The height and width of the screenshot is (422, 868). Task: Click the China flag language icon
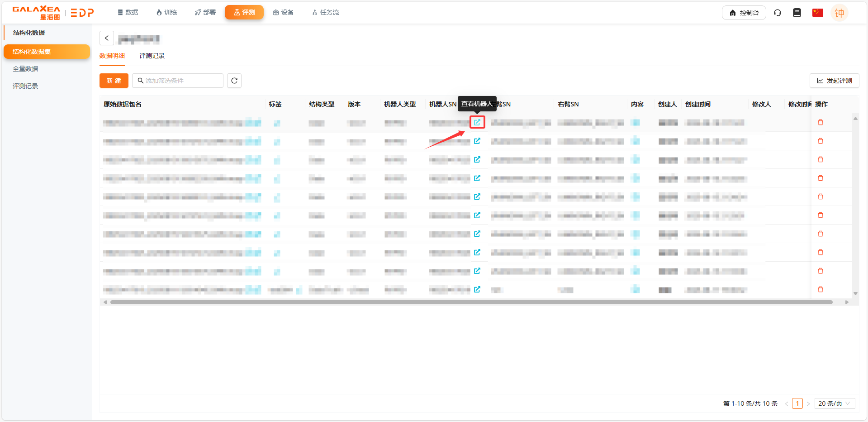point(817,13)
